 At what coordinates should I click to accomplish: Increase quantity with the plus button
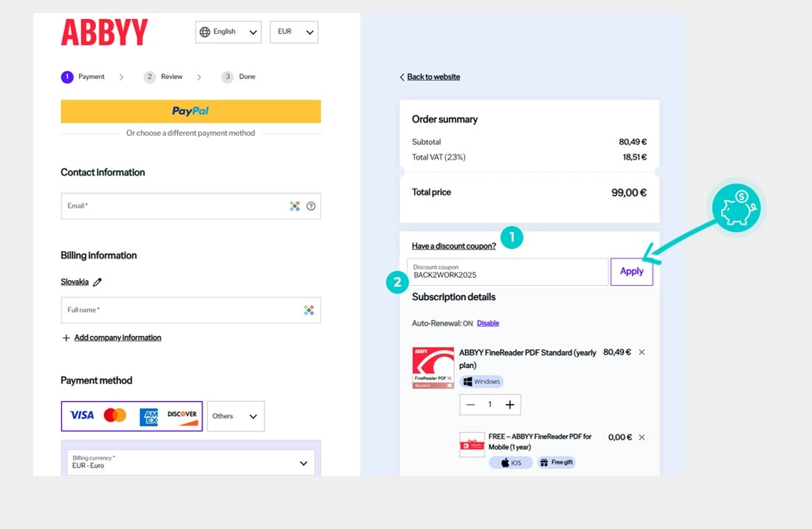tap(509, 405)
